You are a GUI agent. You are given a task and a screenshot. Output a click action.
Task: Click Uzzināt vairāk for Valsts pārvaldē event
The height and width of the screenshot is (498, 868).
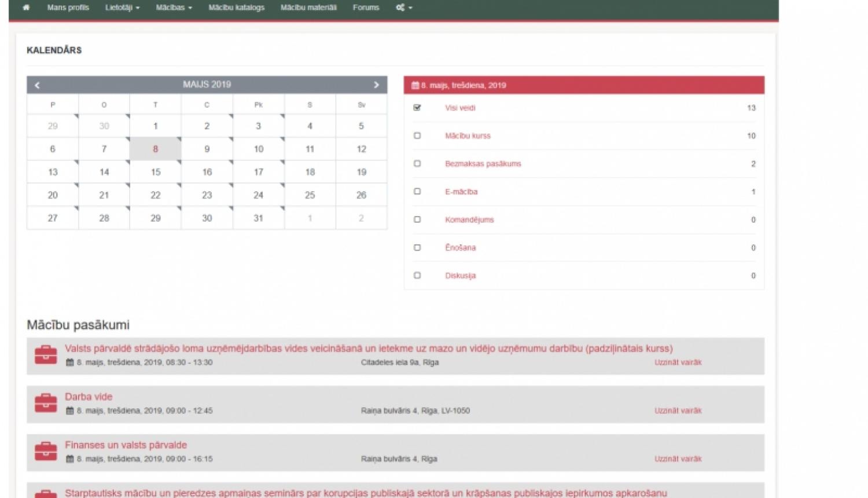[x=678, y=362]
